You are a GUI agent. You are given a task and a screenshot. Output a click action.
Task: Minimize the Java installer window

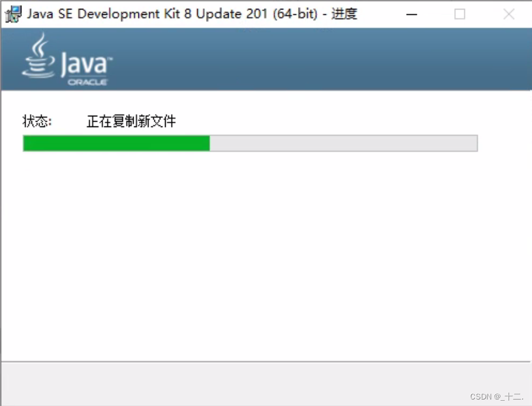(411, 14)
